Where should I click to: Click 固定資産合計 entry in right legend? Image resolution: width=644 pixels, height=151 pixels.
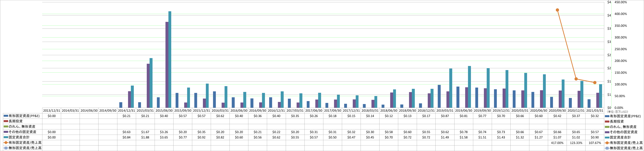tap(618, 137)
